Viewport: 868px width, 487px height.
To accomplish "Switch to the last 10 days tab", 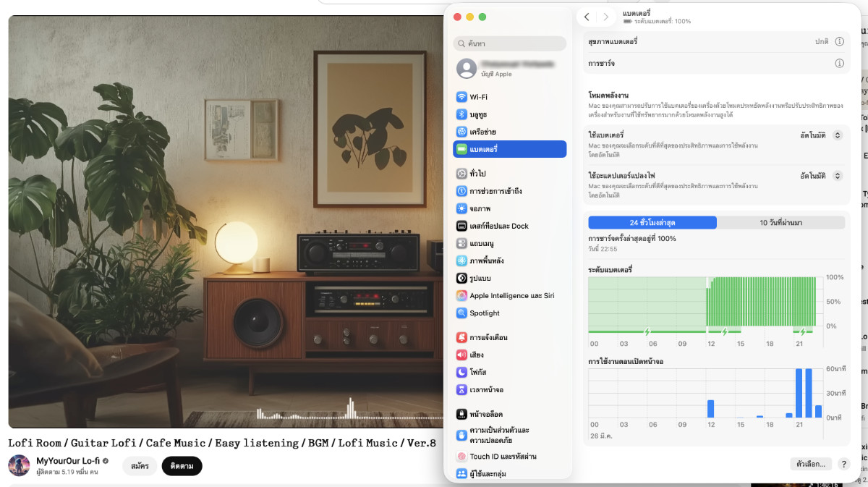I will point(780,222).
